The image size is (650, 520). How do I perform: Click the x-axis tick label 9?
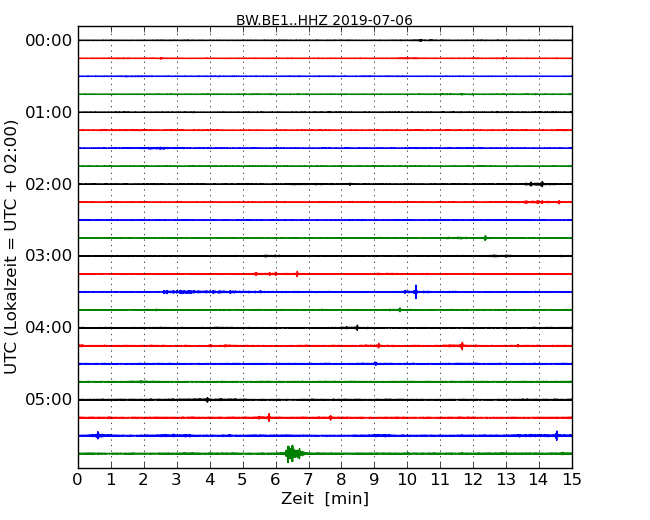point(374,480)
